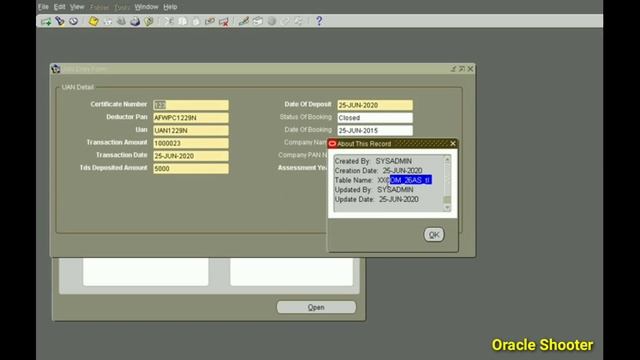Screen dimensions: 640x360
Task: Close the UAN entry form window
Action: pyautogui.click(x=470, y=69)
